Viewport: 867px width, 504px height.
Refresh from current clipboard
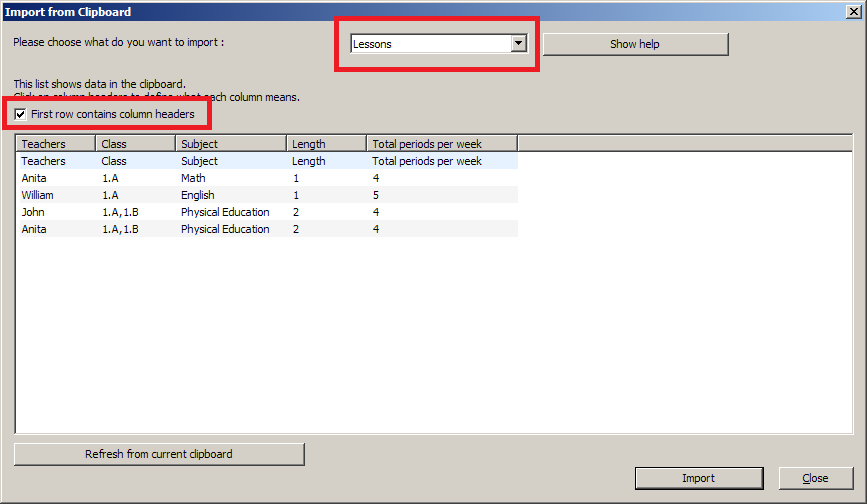[x=159, y=454]
